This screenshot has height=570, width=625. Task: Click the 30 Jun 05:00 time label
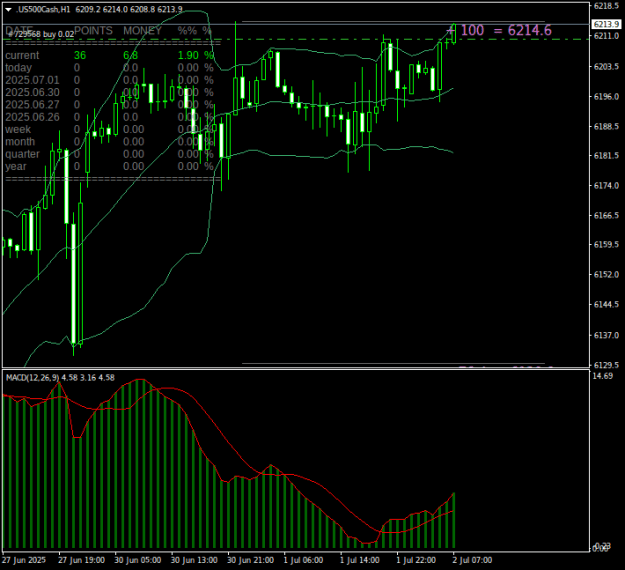138,560
